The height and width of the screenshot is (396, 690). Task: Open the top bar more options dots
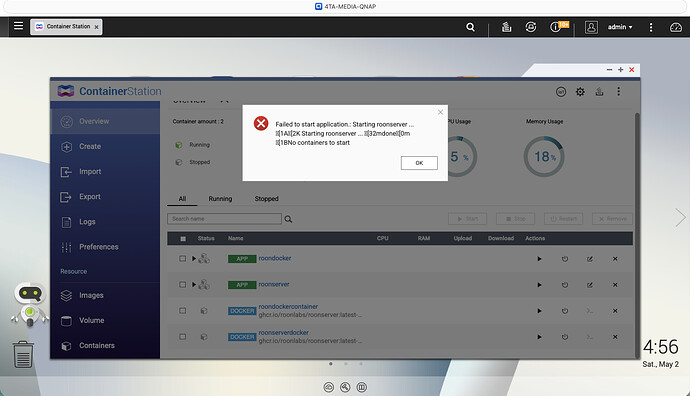point(651,27)
